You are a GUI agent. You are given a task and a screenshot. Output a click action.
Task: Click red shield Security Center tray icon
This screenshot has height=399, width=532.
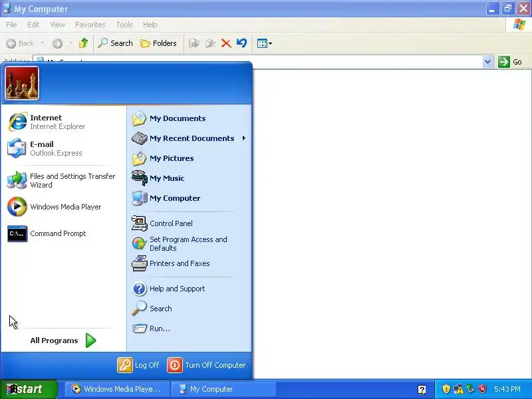[482, 389]
